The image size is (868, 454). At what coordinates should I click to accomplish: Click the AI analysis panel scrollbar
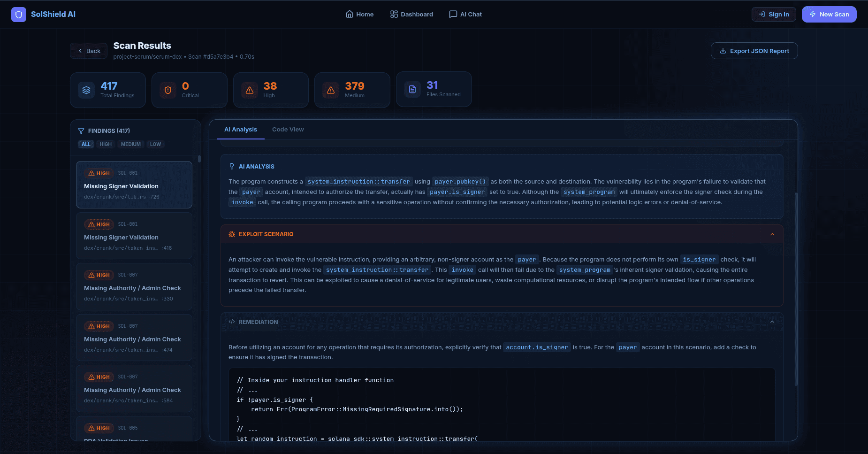[796, 289]
